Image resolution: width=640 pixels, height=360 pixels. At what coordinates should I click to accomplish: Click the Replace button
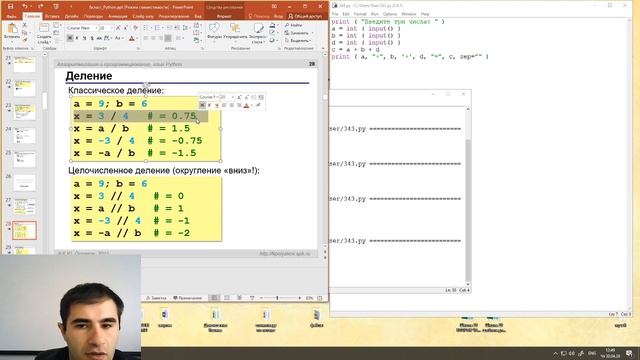coord(299,33)
